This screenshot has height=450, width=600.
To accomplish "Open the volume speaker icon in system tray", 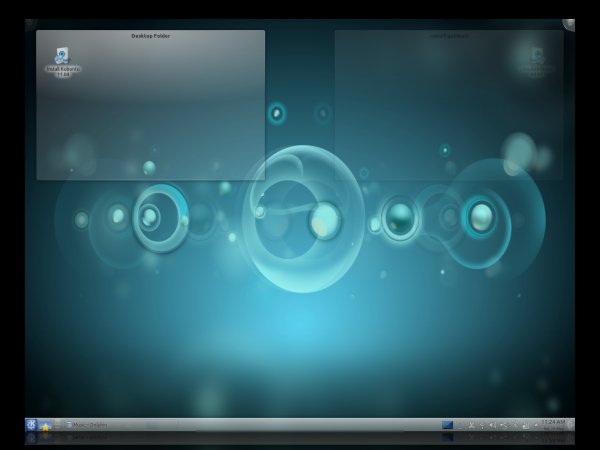I will tap(493, 425).
